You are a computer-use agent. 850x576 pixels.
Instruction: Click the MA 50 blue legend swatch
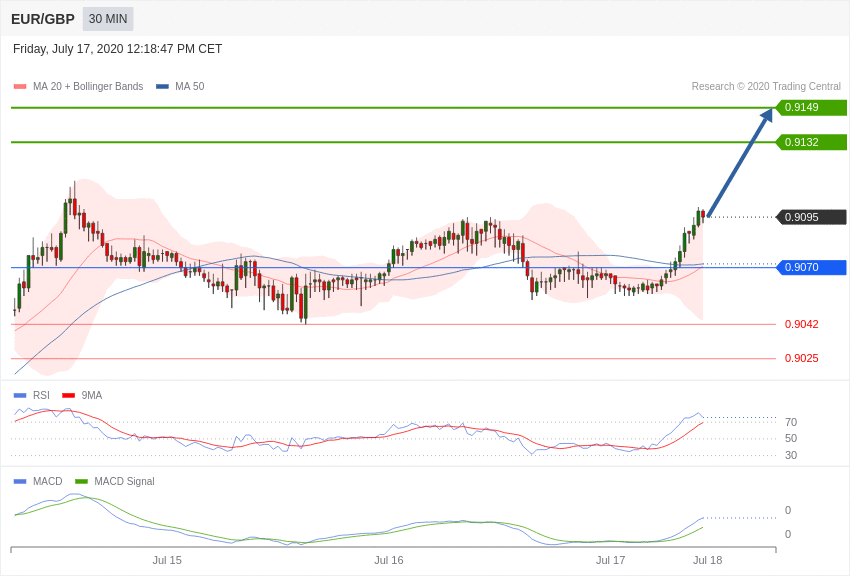click(162, 87)
